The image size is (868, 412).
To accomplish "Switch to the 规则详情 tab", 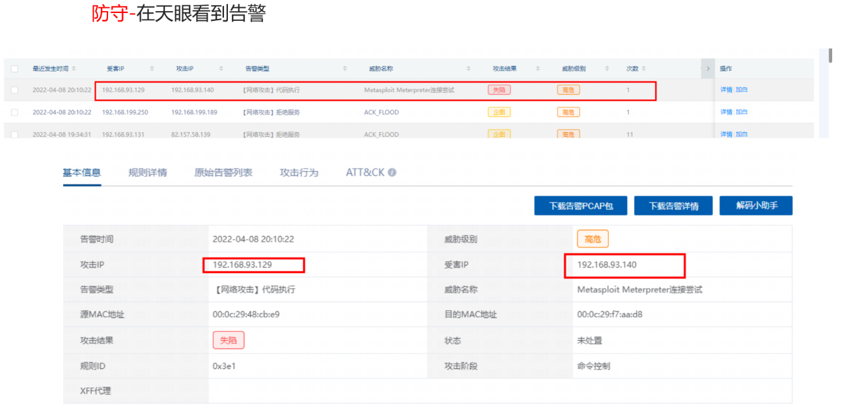I will click(x=147, y=173).
